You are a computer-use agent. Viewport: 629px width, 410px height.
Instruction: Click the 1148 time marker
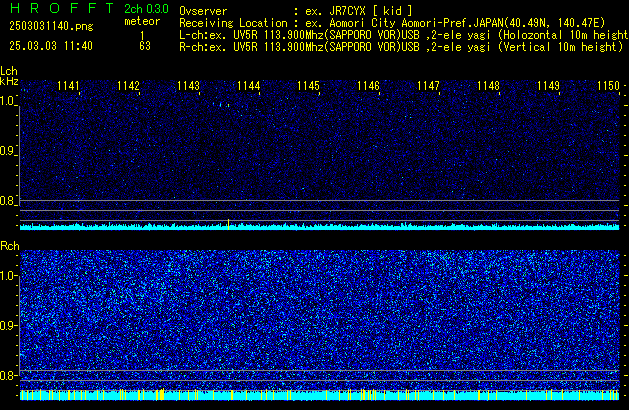(488, 86)
